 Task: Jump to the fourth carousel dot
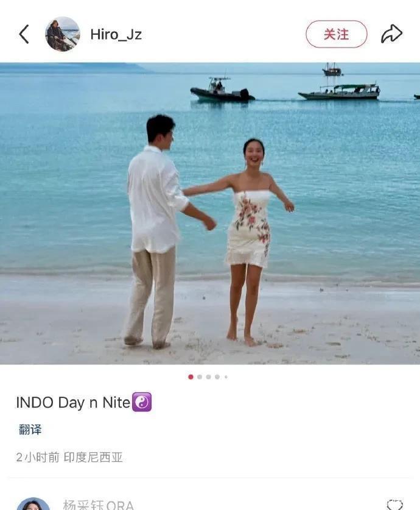[x=217, y=377]
